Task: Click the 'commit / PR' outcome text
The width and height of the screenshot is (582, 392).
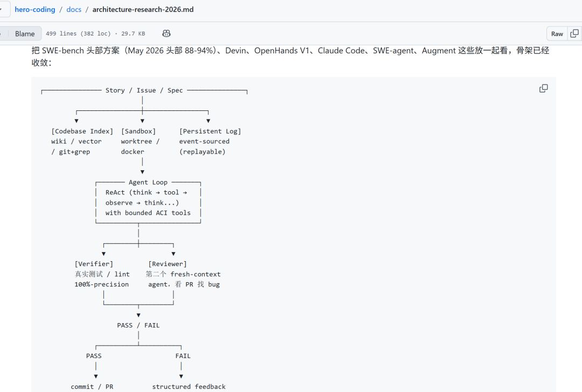Action: coord(92,387)
